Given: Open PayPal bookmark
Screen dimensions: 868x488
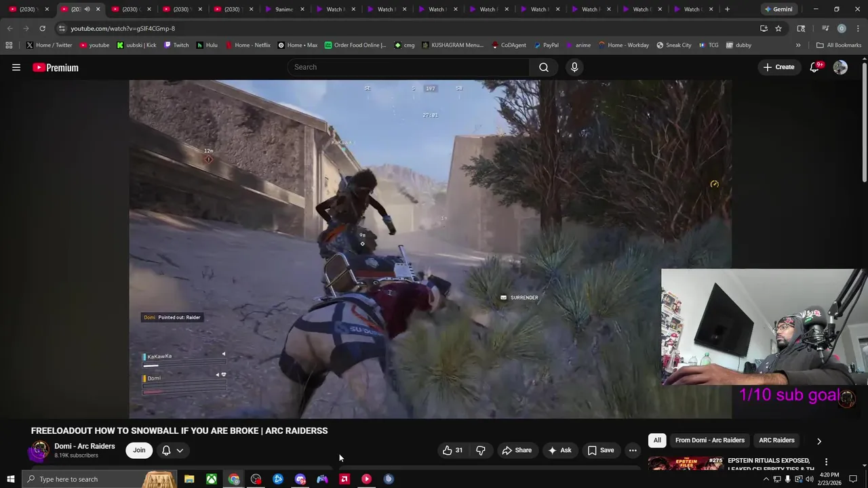Looking at the screenshot, I should point(546,45).
